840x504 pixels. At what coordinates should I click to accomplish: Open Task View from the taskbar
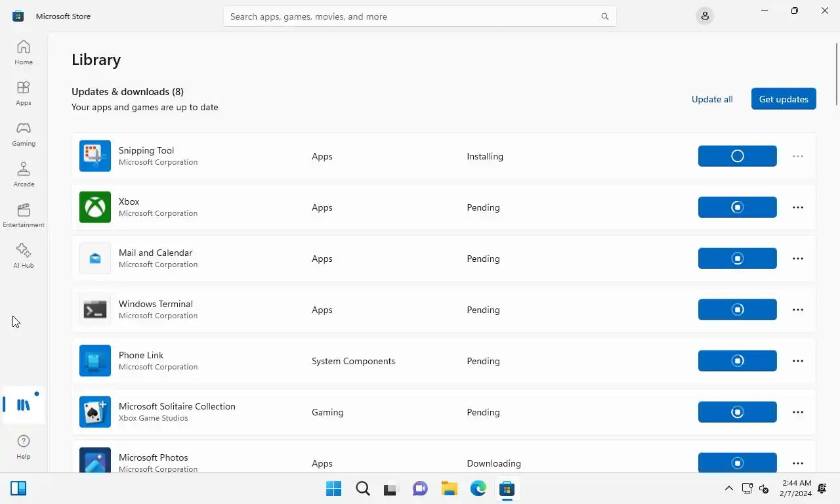pos(391,489)
